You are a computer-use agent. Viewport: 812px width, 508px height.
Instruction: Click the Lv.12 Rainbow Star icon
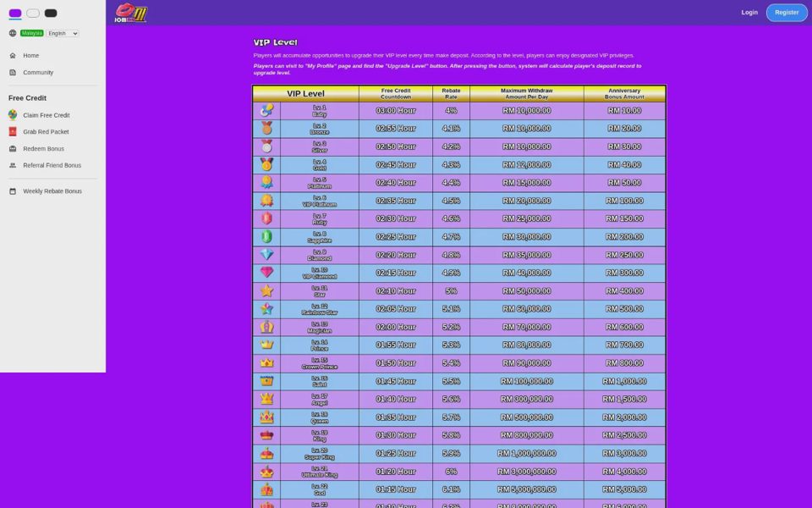pyautogui.click(x=266, y=309)
